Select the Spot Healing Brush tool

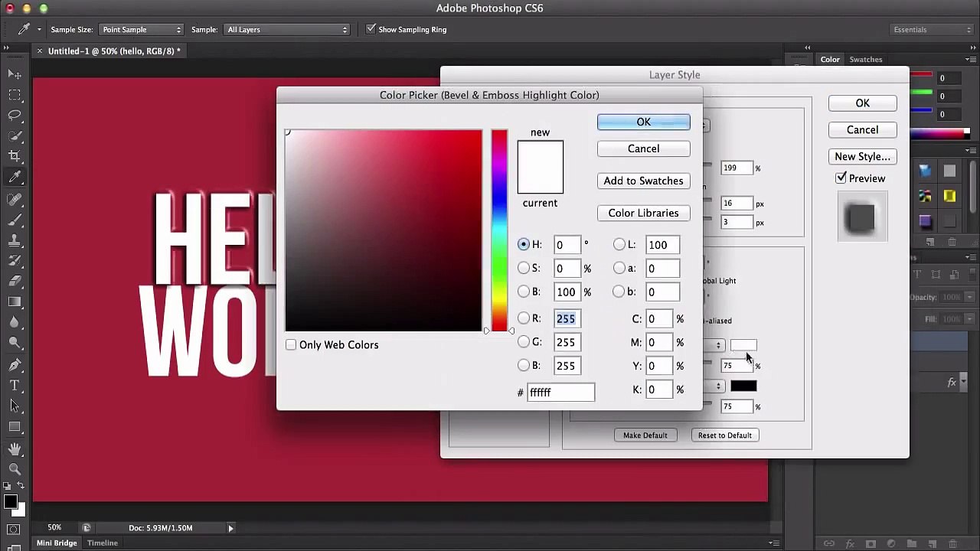pos(15,199)
